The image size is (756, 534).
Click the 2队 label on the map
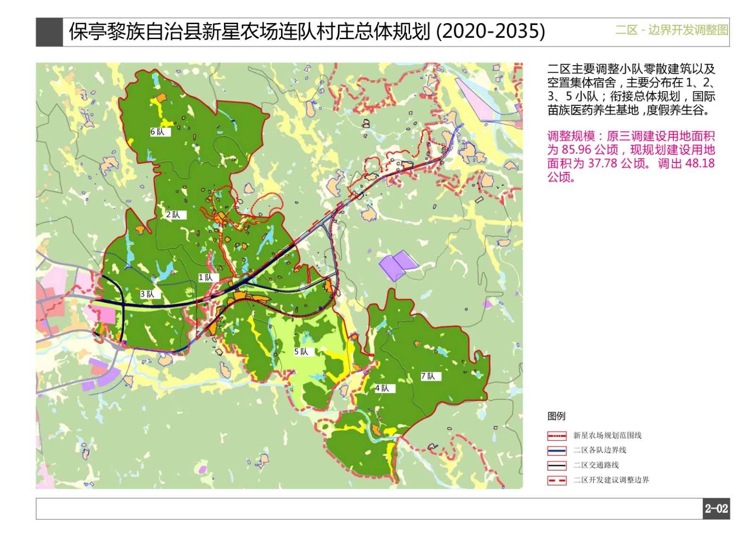(176, 215)
